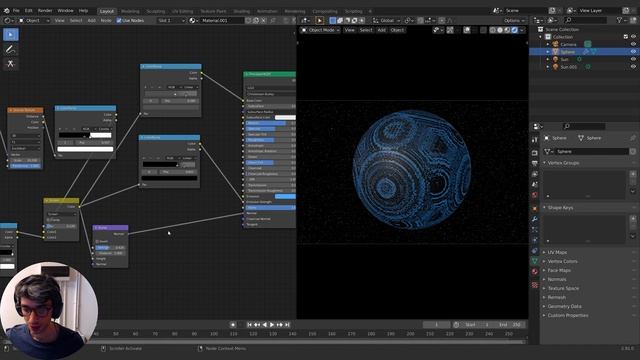Open the Render menu
640x360 pixels.
pos(45,11)
